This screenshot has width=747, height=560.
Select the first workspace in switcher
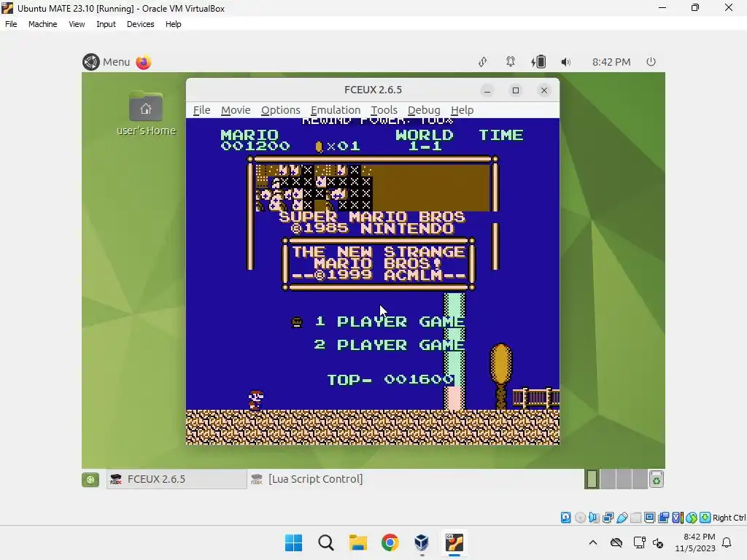tap(592, 479)
